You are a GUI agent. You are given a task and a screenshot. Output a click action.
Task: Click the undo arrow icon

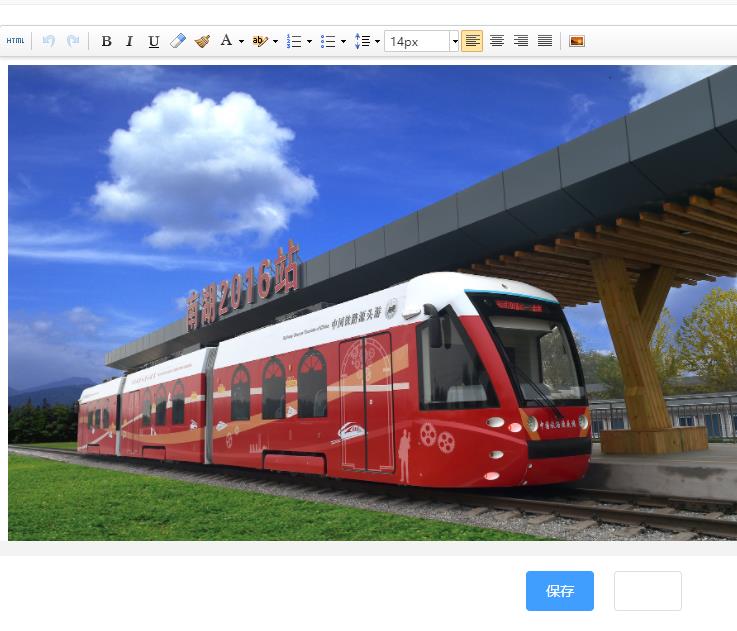coord(48,41)
